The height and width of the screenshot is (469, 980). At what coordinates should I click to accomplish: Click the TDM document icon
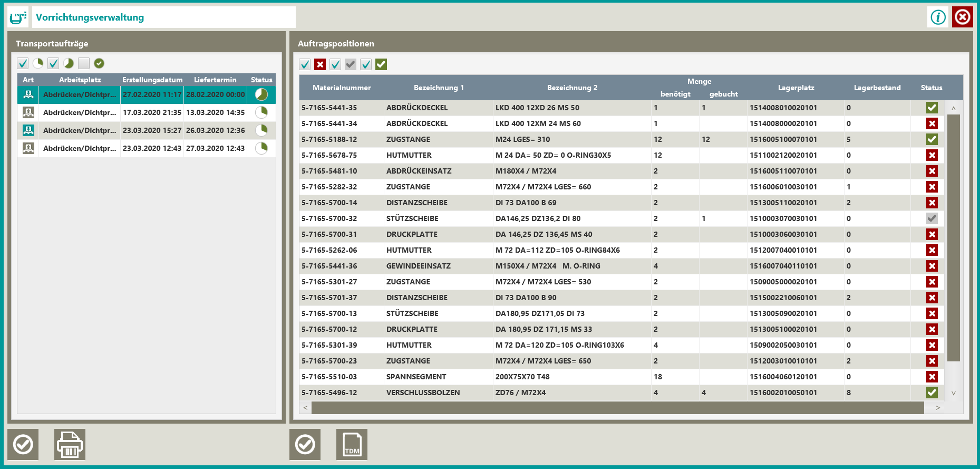pos(352,444)
